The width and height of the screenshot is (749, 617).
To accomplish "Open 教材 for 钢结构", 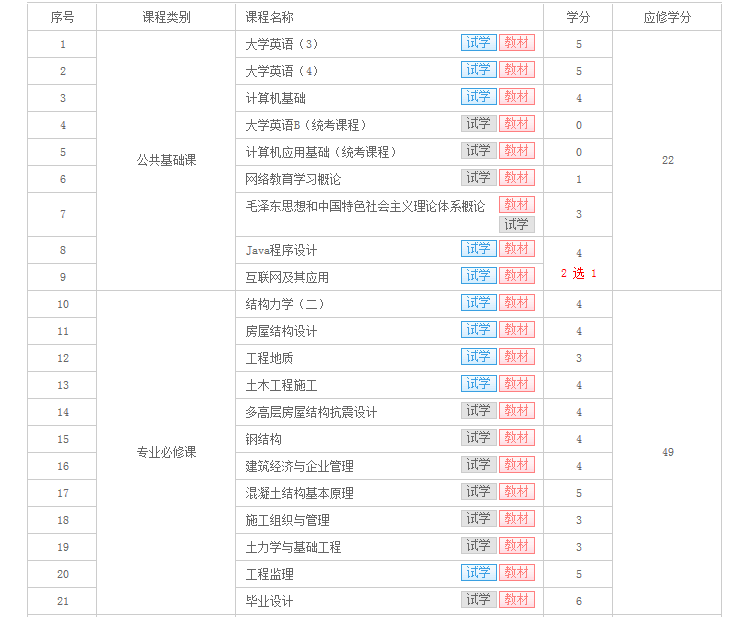I will pos(516,438).
